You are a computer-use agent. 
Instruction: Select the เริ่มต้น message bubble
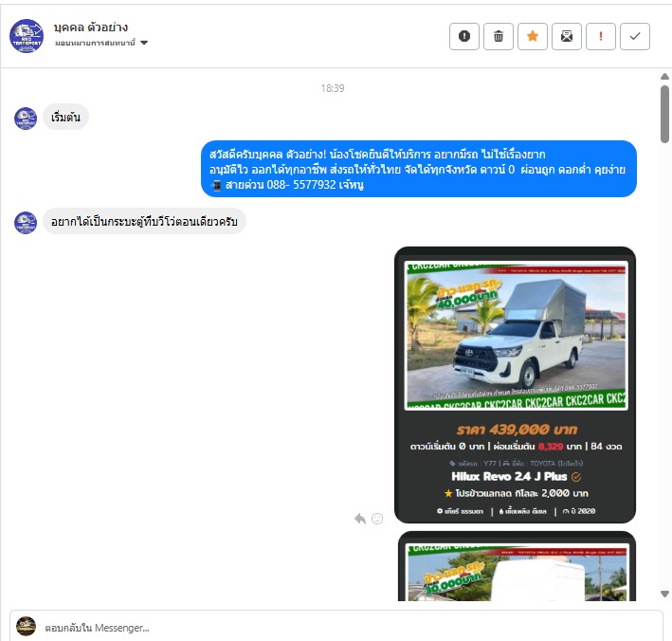tap(65, 117)
